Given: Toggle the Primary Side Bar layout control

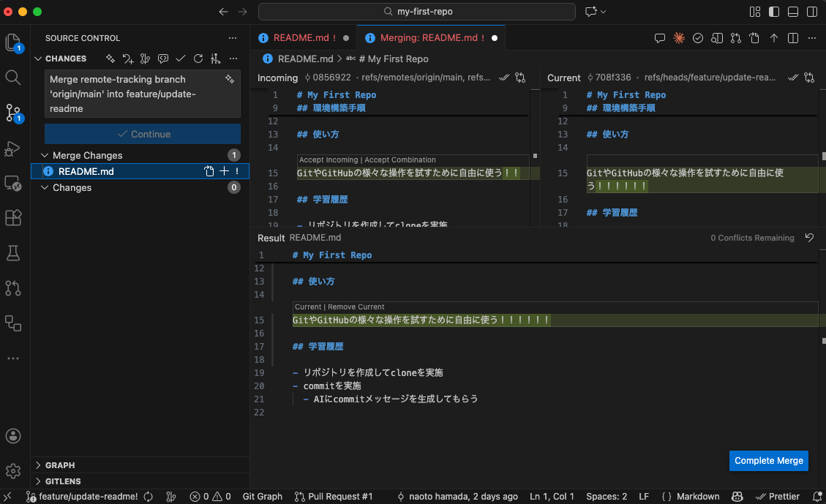Looking at the screenshot, I should point(773,12).
